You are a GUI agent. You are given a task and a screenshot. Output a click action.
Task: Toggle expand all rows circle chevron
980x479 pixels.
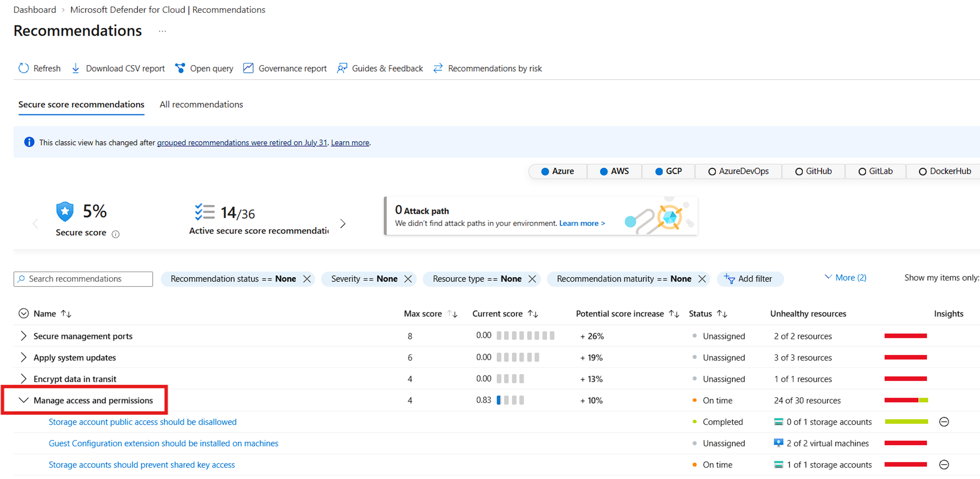tap(24, 313)
